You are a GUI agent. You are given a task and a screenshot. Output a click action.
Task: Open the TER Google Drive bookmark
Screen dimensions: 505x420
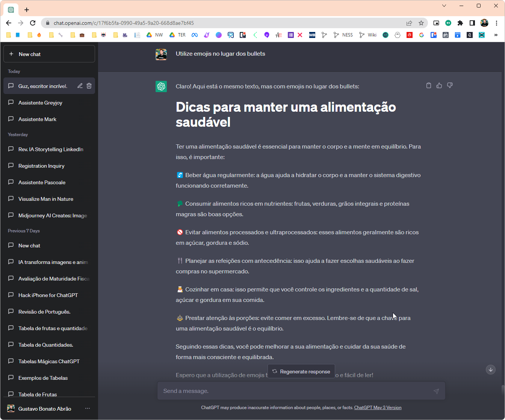click(x=177, y=35)
